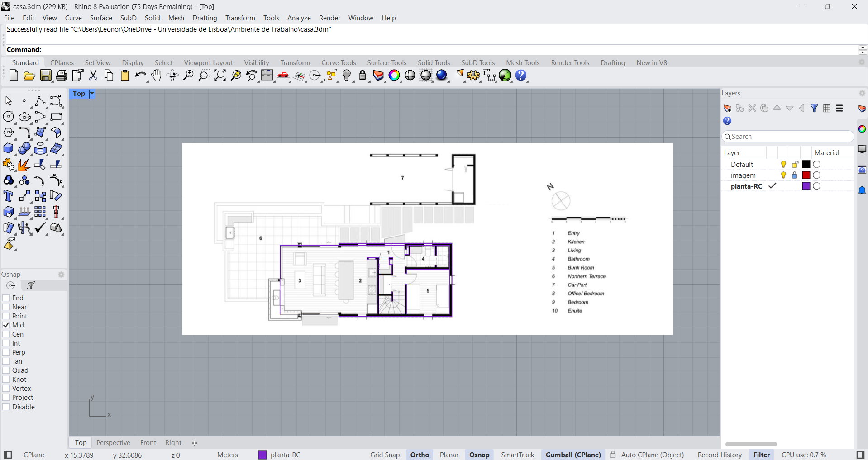The image size is (868, 460).
Task: Toggle visibility bulb of imagem layer
Action: (783, 175)
